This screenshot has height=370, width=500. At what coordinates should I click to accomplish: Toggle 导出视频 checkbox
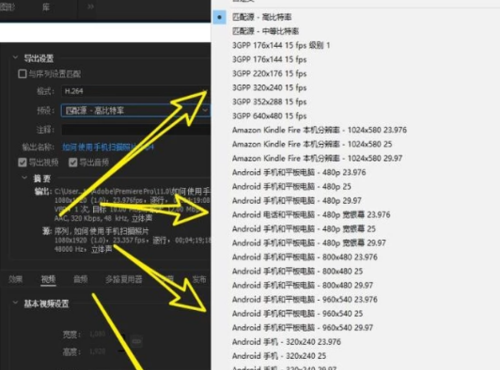click(x=22, y=162)
